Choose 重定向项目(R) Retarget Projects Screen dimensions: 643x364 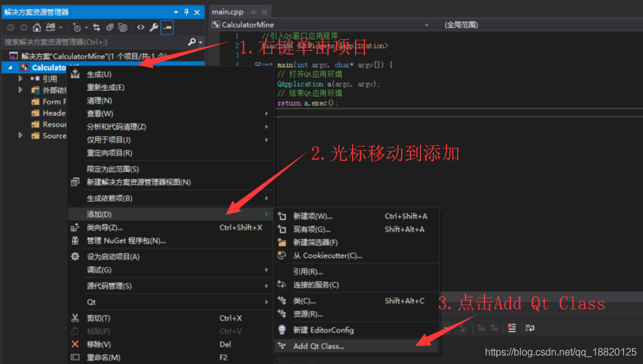pos(170,153)
